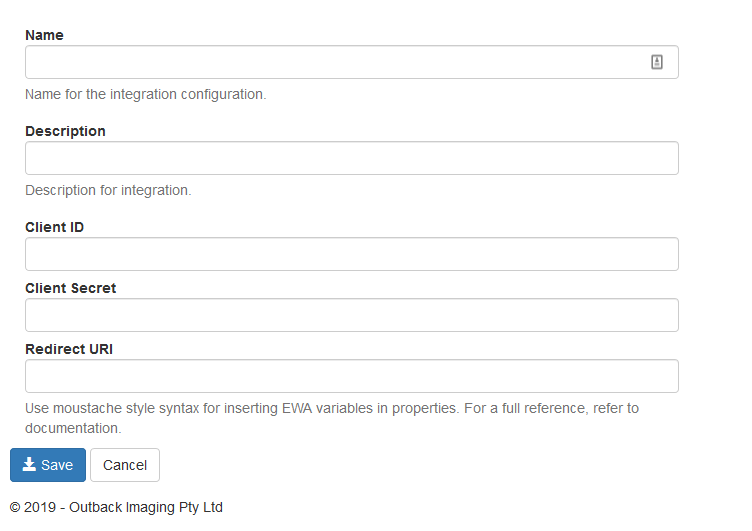This screenshot has height=531, width=752.
Task: Click the word "documentation" in the hint
Action: [x=71, y=428]
